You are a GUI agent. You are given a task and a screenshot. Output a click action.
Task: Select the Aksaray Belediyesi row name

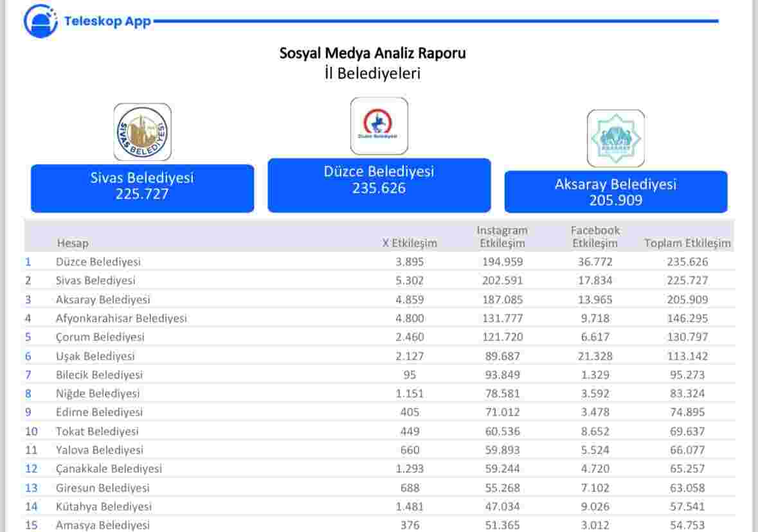103,299
